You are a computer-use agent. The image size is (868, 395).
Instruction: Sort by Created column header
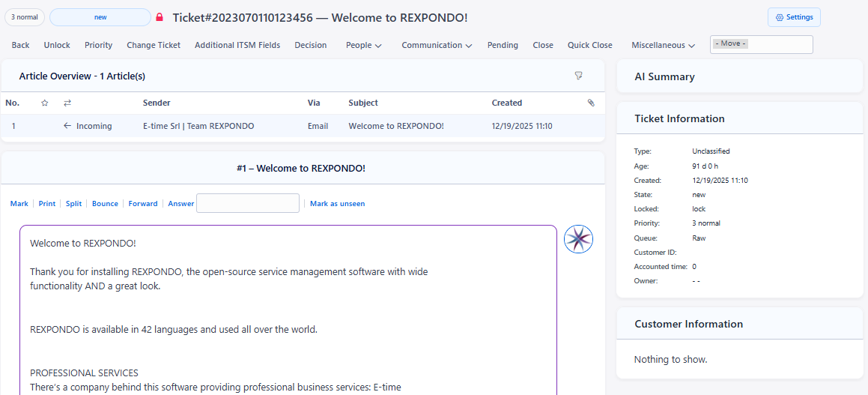coord(506,103)
